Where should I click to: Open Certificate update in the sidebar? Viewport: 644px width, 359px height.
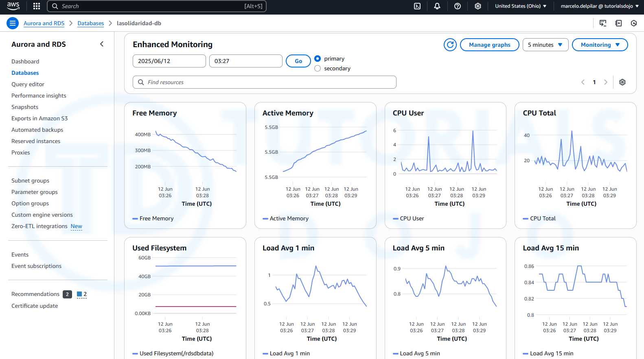[35, 306]
